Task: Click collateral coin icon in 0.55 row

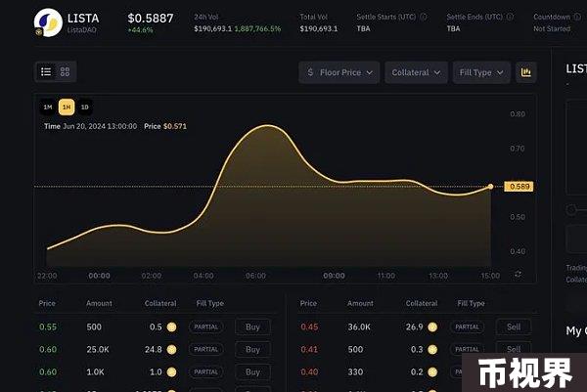Action: [171, 327]
